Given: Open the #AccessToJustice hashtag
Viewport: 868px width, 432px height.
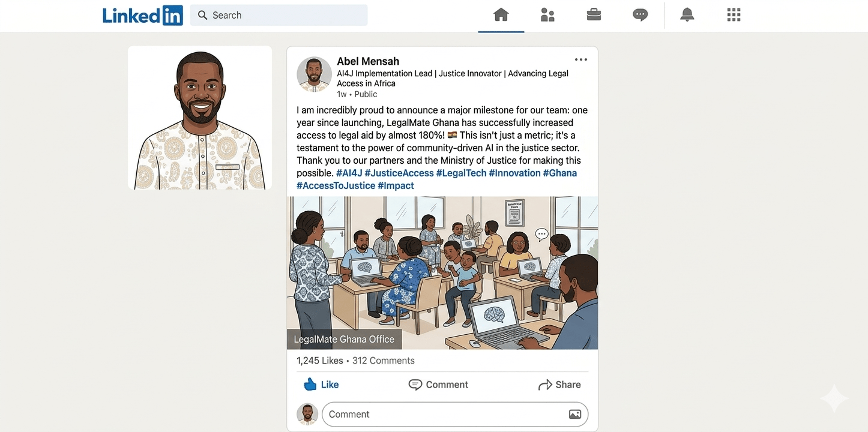Looking at the screenshot, I should point(336,185).
